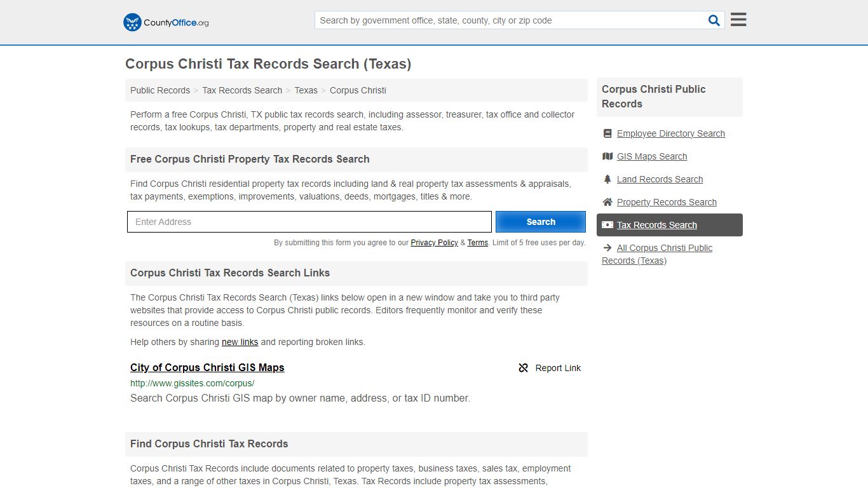The height and width of the screenshot is (488, 868).
Task: Click the arrow icon beside All Corpus Christi Public Records
Action: click(607, 248)
